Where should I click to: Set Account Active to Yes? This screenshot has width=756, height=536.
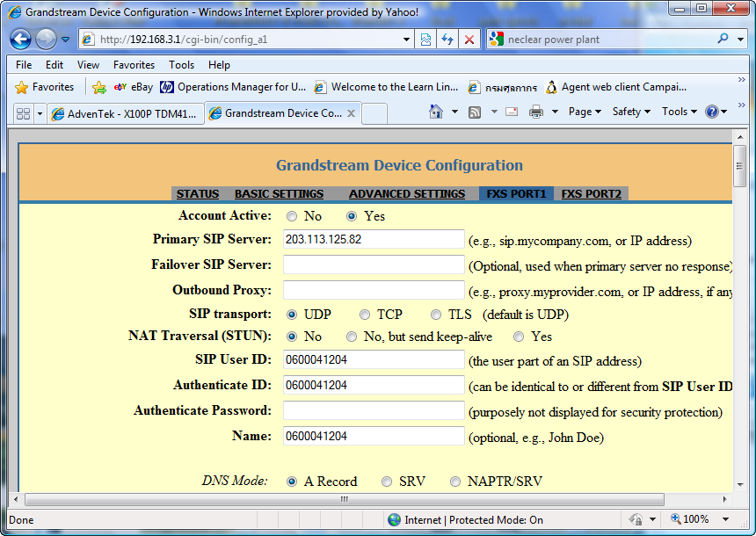pos(352,216)
